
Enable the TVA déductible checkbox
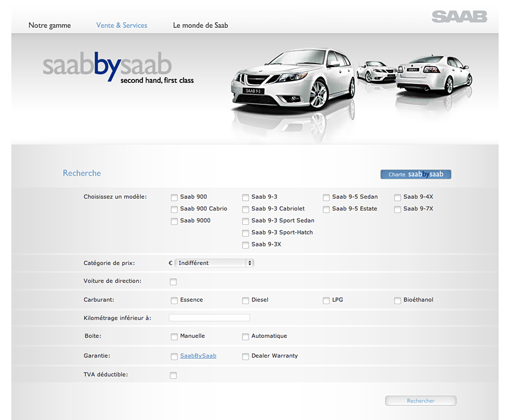tap(174, 376)
